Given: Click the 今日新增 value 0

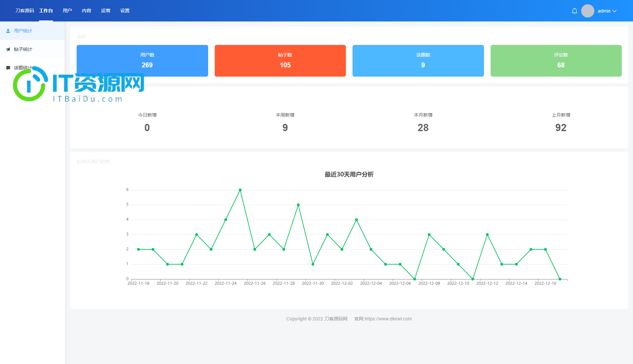Looking at the screenshot, I should [x=147, y=128].
